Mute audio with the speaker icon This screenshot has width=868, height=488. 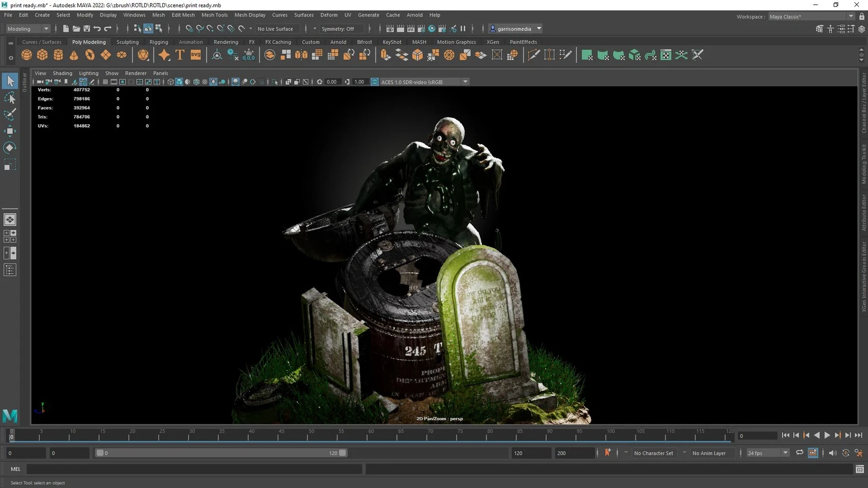[x=833, y=453]
